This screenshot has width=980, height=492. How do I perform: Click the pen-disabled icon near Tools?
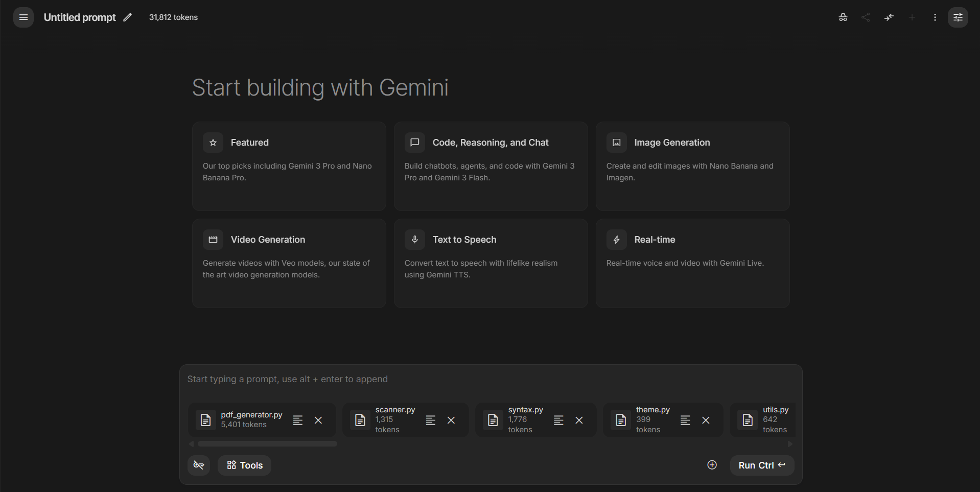coord(199,465)
